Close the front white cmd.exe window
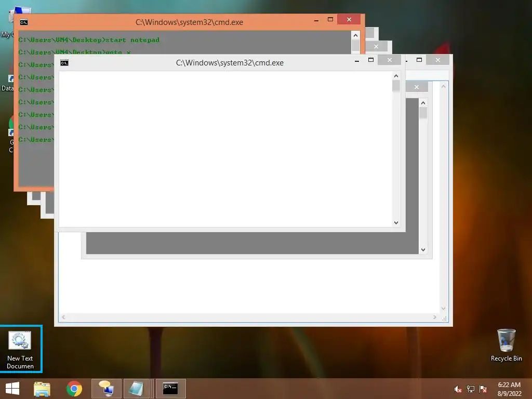The height and width of the screenshot is (399, 532). pos(390,60)
